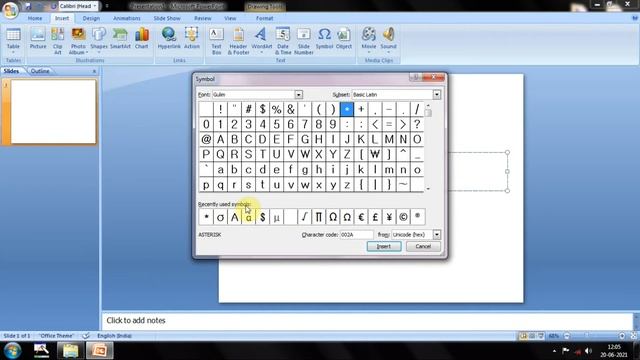Click the Picture icon in ribbon
This screenshot has width=640, height=360.
coord(38,39)
